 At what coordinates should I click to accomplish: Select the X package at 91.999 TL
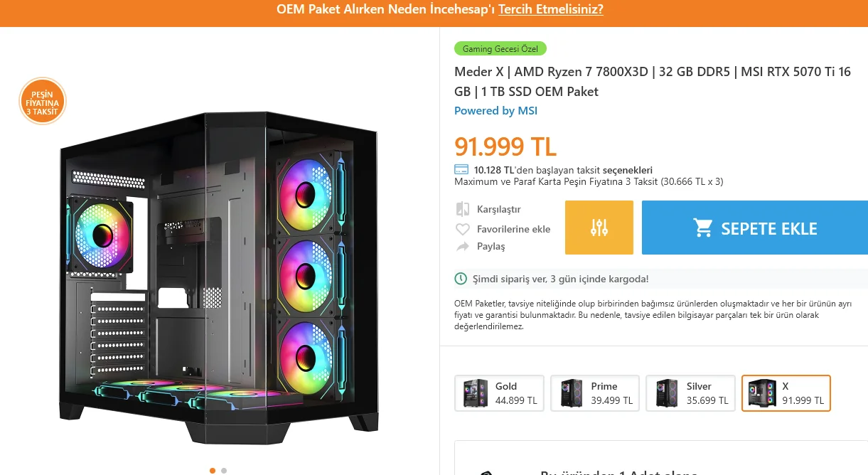pyautogui.click(x=786, y=393)
